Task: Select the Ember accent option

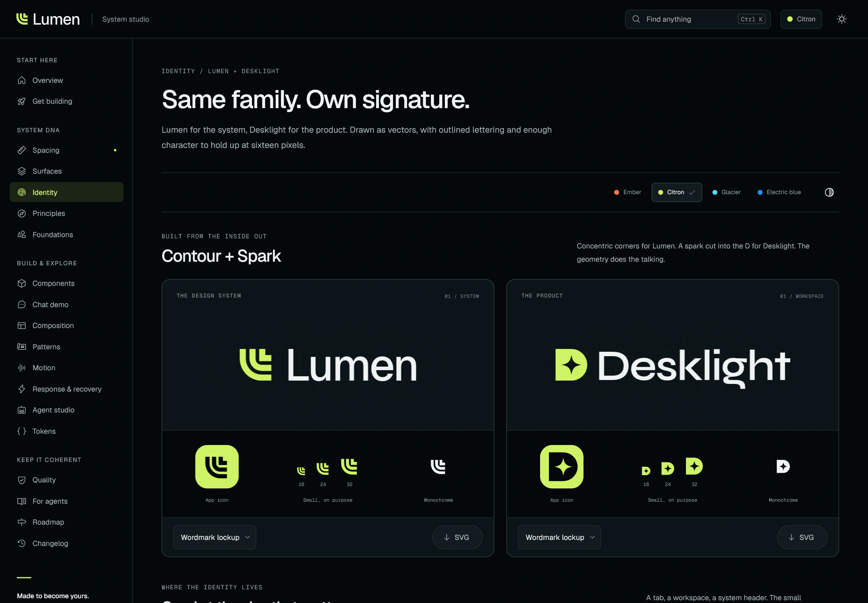Action: (628, 193)
